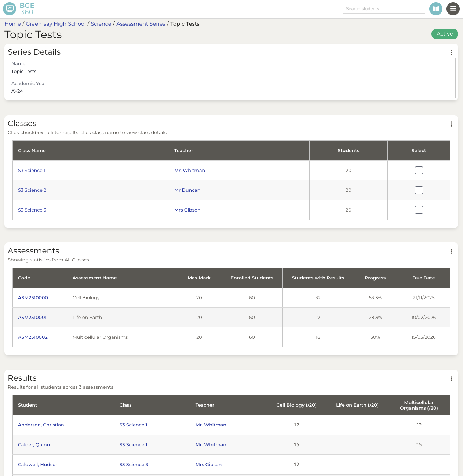Image resolution: width=463 pixels, height=476 pixels.
Task: Open assessment ASM2510001 Life on Earth
Action: pos(32,317)
